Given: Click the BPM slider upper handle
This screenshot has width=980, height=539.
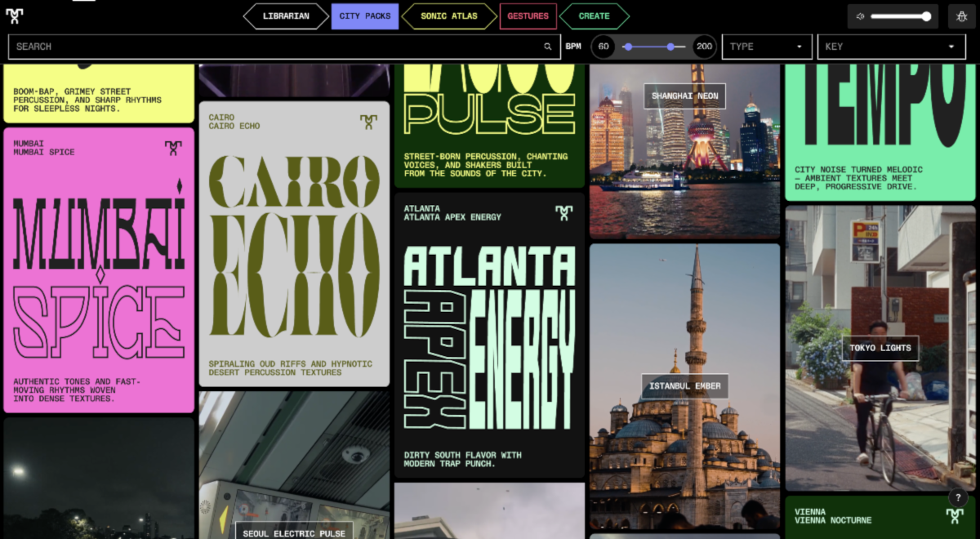Looking at the screenshot, I should pos(670,47).
